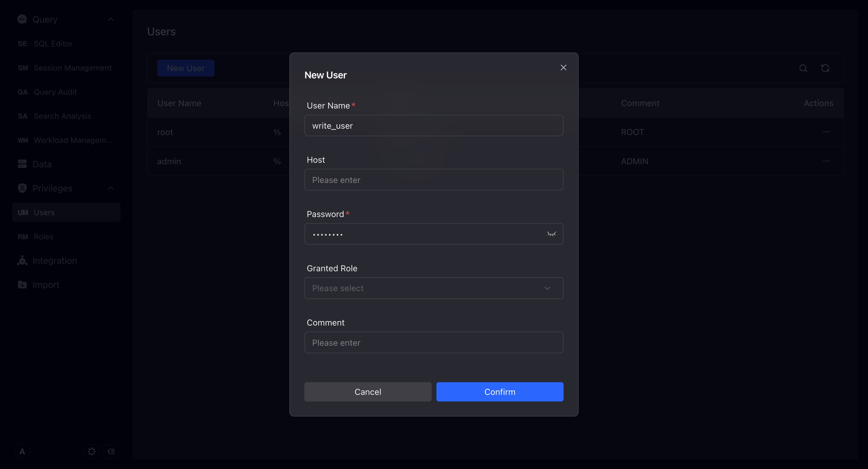Open the Granted Role dropdown

pyautogui.click(x=433, y=288)
